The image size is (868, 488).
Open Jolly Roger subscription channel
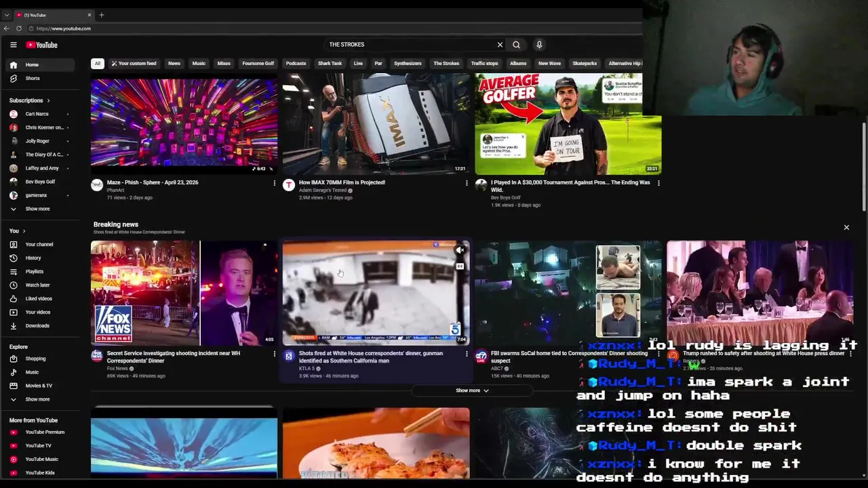pos(41,141)
